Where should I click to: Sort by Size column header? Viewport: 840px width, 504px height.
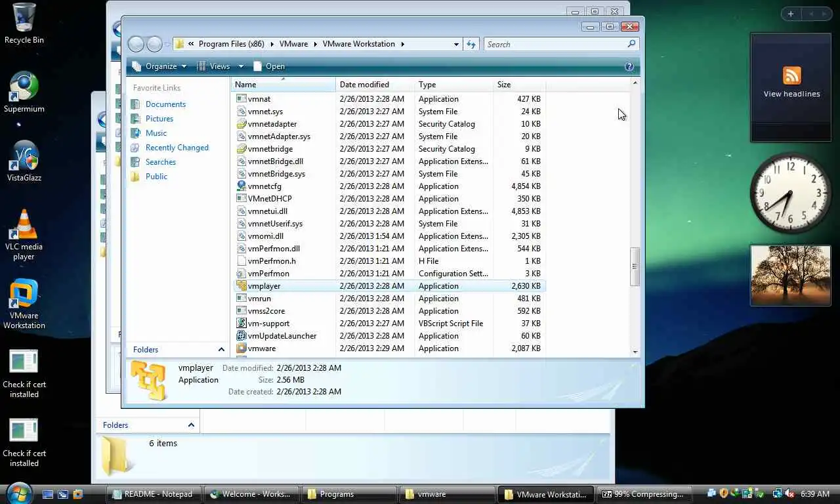(x=519, y=85)
